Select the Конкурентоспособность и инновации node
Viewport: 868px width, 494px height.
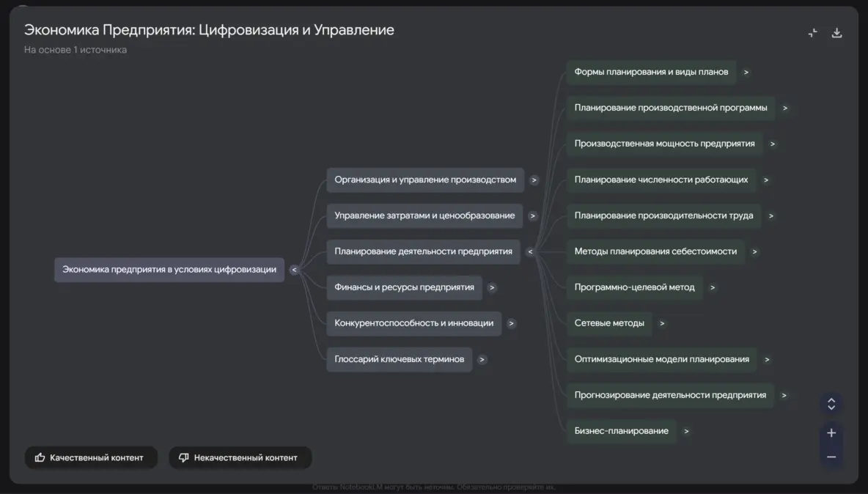pos(413,323)
